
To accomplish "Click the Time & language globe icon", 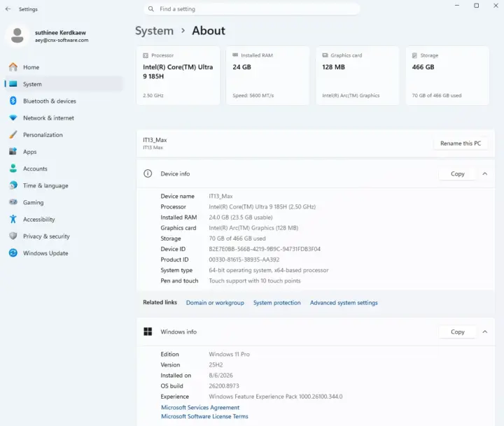I will click(x=13, y=185).
